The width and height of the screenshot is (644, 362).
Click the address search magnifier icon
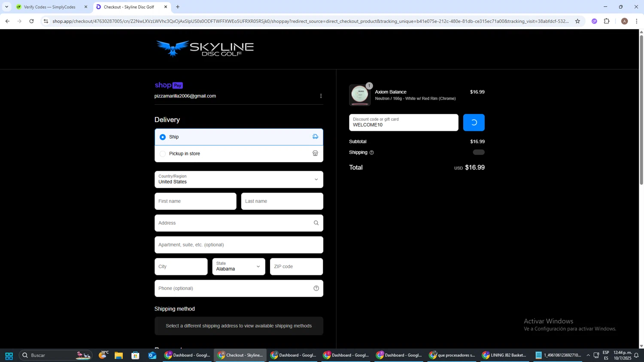[316, 223]
